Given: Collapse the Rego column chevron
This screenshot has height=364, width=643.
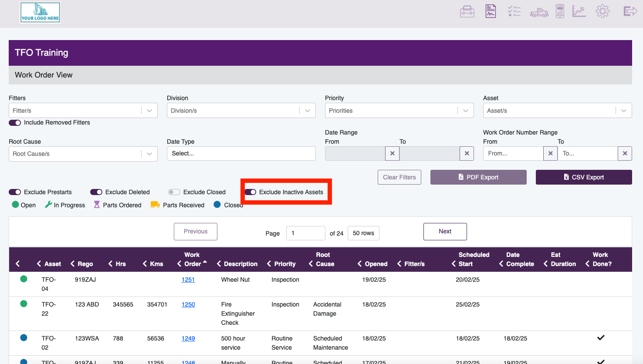Looking at the screenshot, I should tap(73, 264).
